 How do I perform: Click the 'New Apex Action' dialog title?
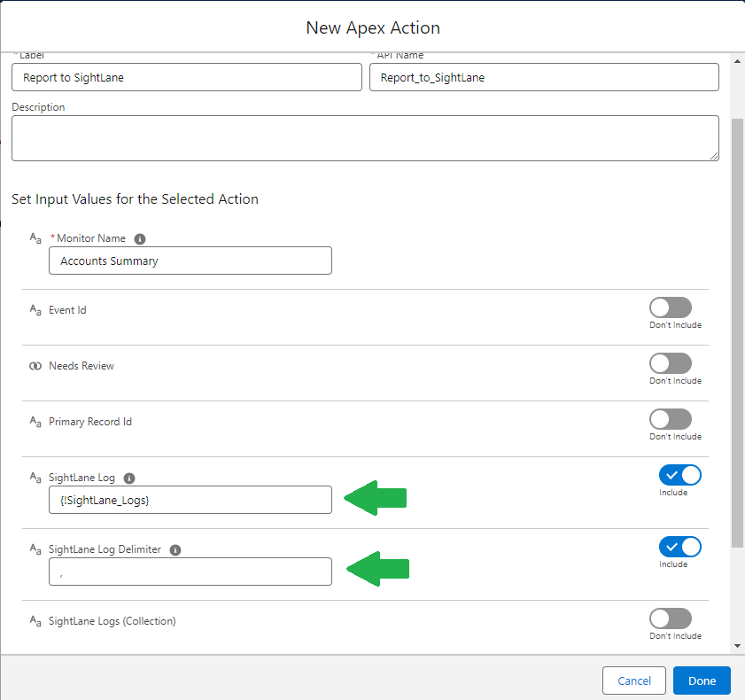(x=373, y=27)
